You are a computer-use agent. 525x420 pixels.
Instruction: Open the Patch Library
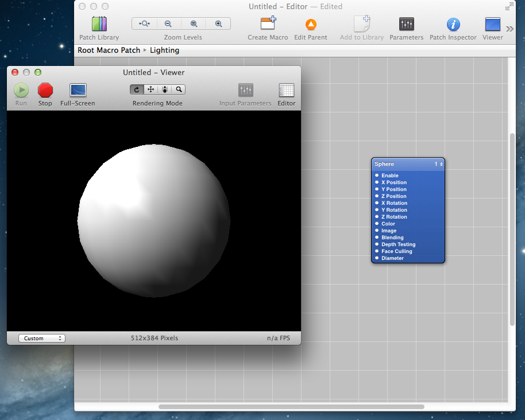click(x=99, y=25)
